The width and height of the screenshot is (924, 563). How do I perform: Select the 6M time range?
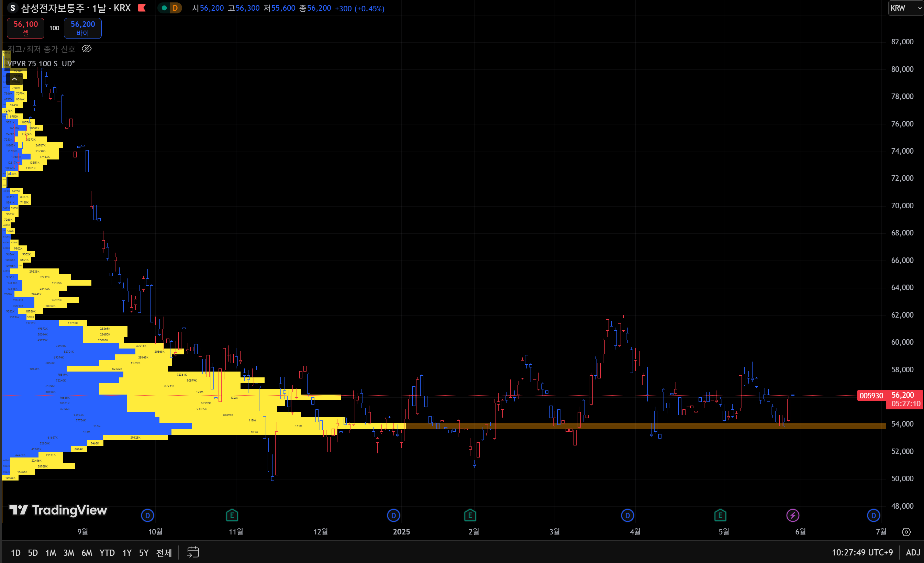tap(87, 552)
